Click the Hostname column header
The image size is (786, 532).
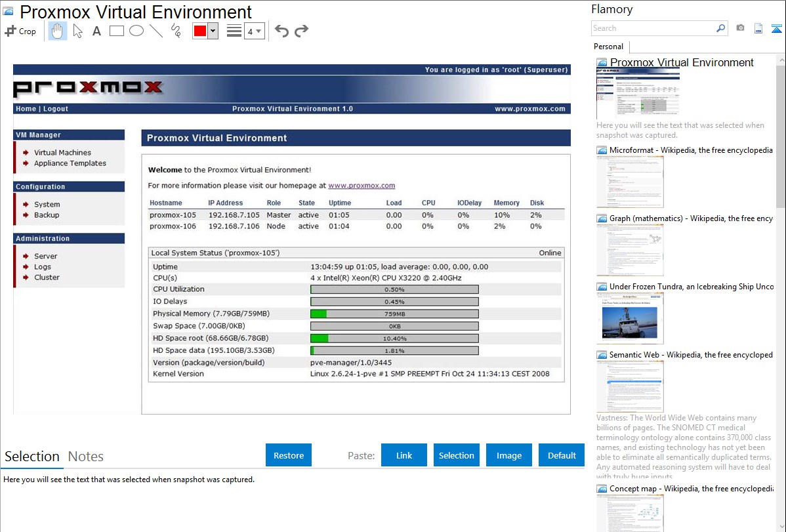pos(166,203)
